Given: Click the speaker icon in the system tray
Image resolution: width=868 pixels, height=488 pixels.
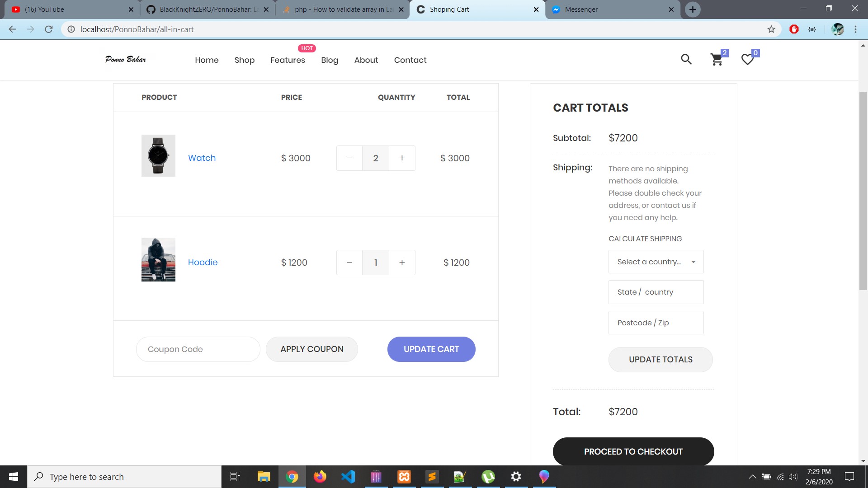Looking at the screenshot, I should coord(793,476).
